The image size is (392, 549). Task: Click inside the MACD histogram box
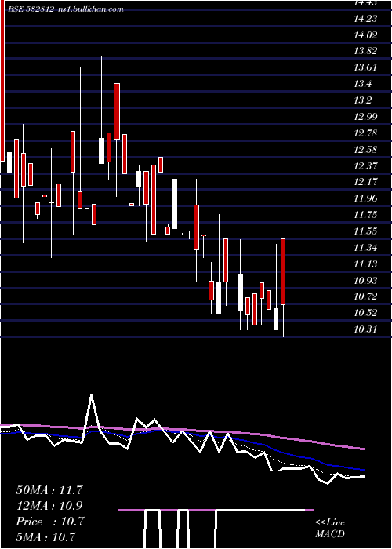[216, 510]
